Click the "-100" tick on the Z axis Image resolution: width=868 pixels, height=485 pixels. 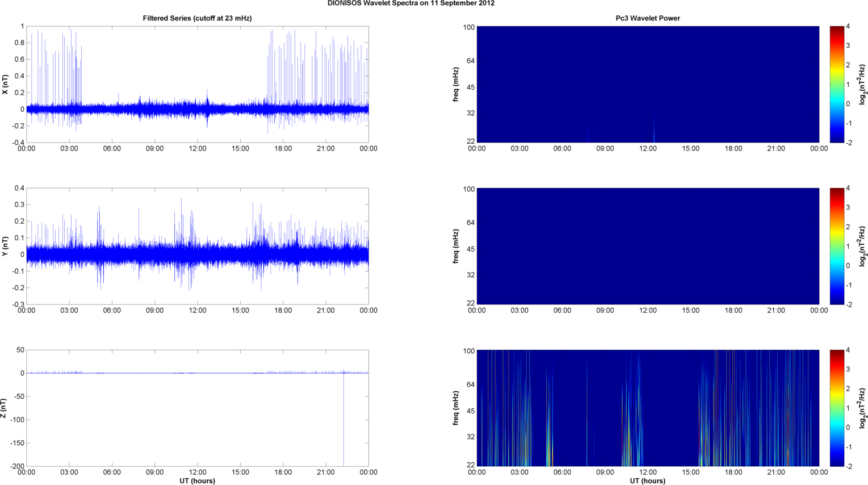[17, 420]
